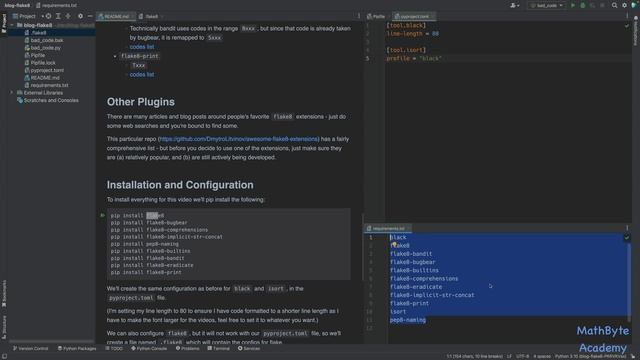640x360 pixels.
Task: Open Services tool window
Action: (249, 349)
